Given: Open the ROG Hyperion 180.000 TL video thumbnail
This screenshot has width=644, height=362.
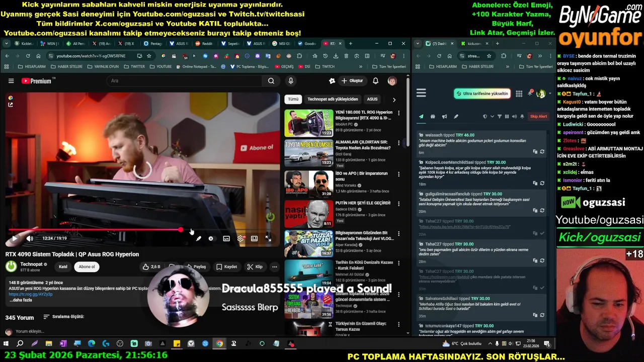Looking at the screenshot, I should pyautogui.click(x=308, y=123).
